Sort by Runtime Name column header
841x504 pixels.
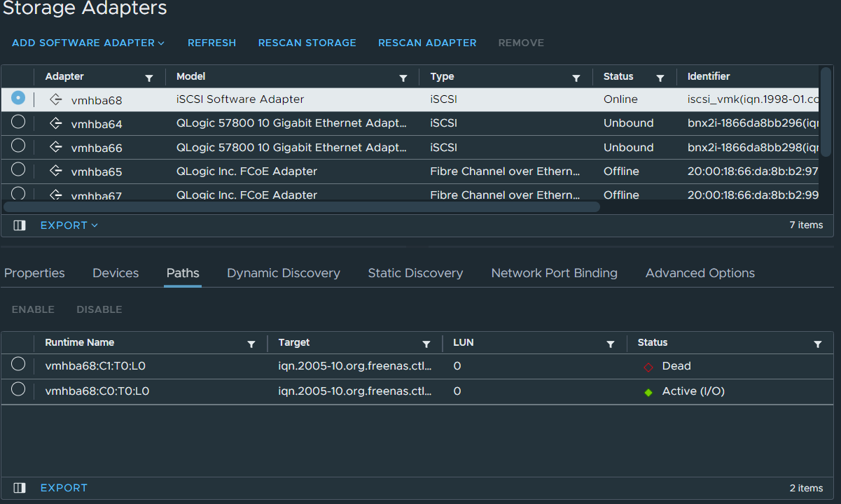[x=80, y=342]
